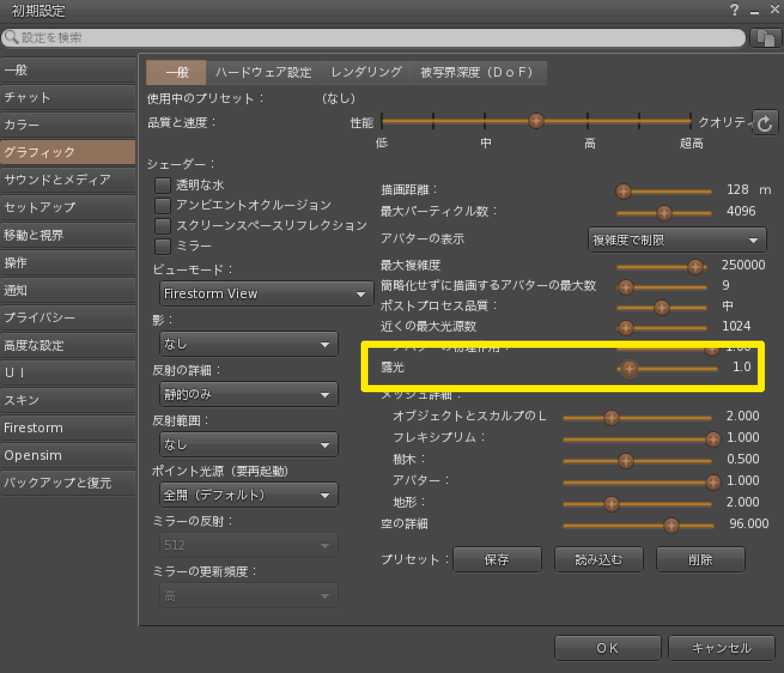Toggle アンビエントオクルージョン checkbox
The height and width of the screenshot is (673, 784).
[x=162, y=206]
